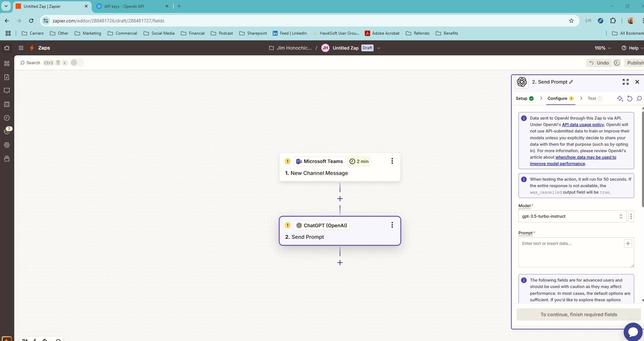Click the refresh fields arrow icon in panel
The width and height of the screenshot is (644, 341).
630,98
